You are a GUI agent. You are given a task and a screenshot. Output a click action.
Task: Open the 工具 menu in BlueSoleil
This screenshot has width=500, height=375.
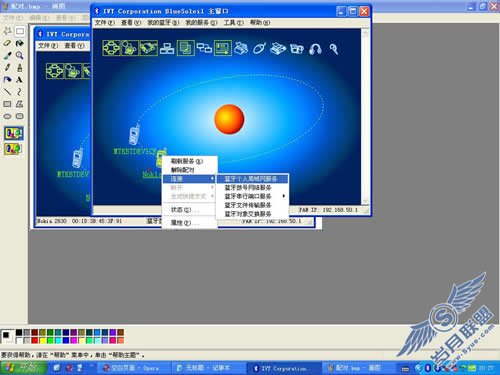click(233, 22)
